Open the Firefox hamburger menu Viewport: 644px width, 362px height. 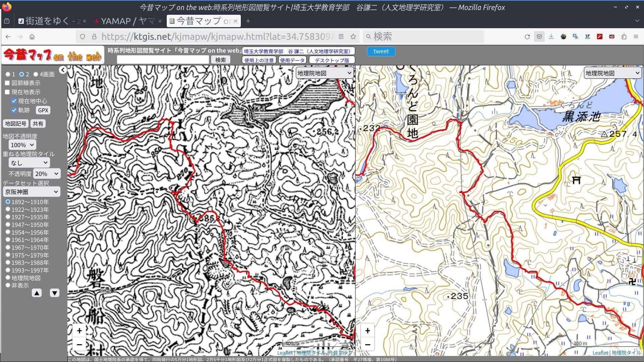coord(636,37)
